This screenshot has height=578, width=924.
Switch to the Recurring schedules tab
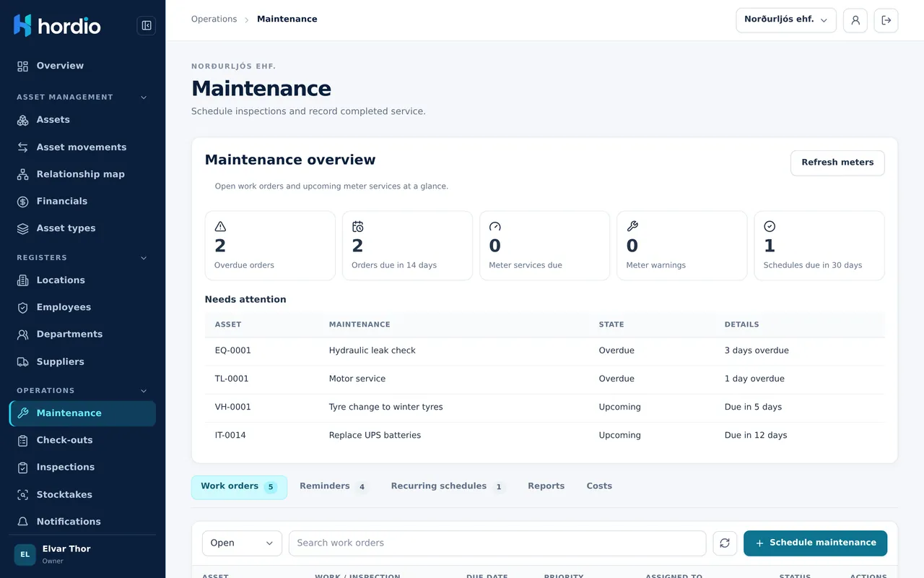pyautogui.click(x=448, y=487)
